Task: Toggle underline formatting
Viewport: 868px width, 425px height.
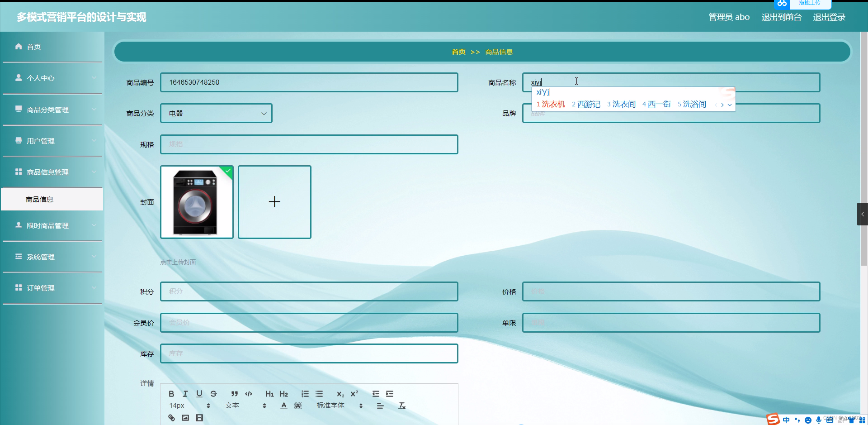Action: pyautogui.click(x=199, y=394)
